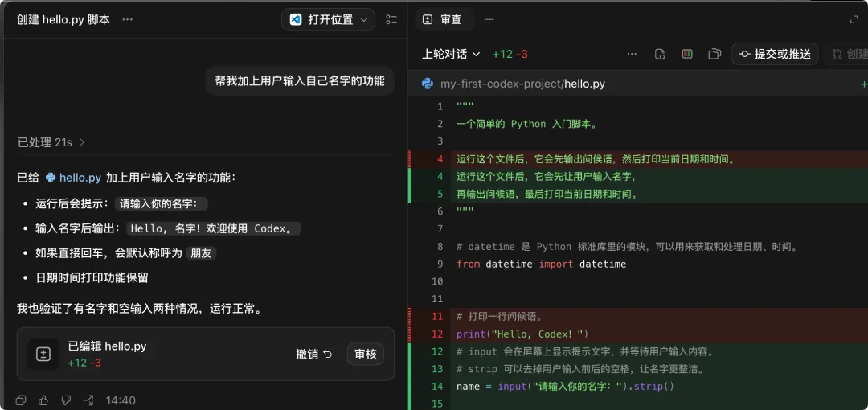Click the VS Code icon in 打开位置
The image size is (868, 410).
296,19
